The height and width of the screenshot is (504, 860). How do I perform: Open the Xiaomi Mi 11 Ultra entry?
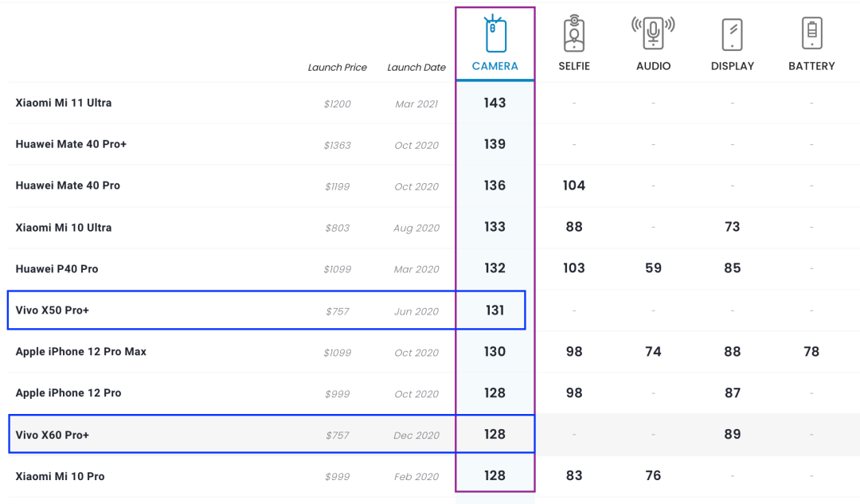pyautogui.click(x=64, y=103)
